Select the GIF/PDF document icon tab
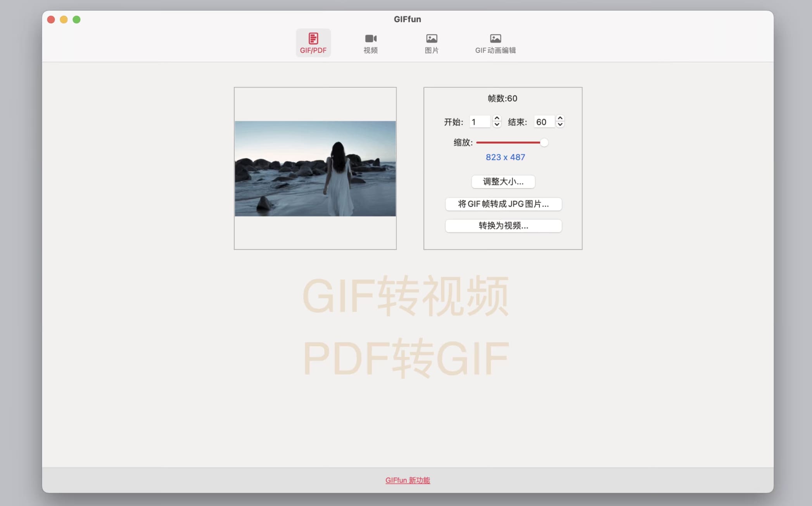The height and width of the screenshot is (506, 812). coord(313,43)
